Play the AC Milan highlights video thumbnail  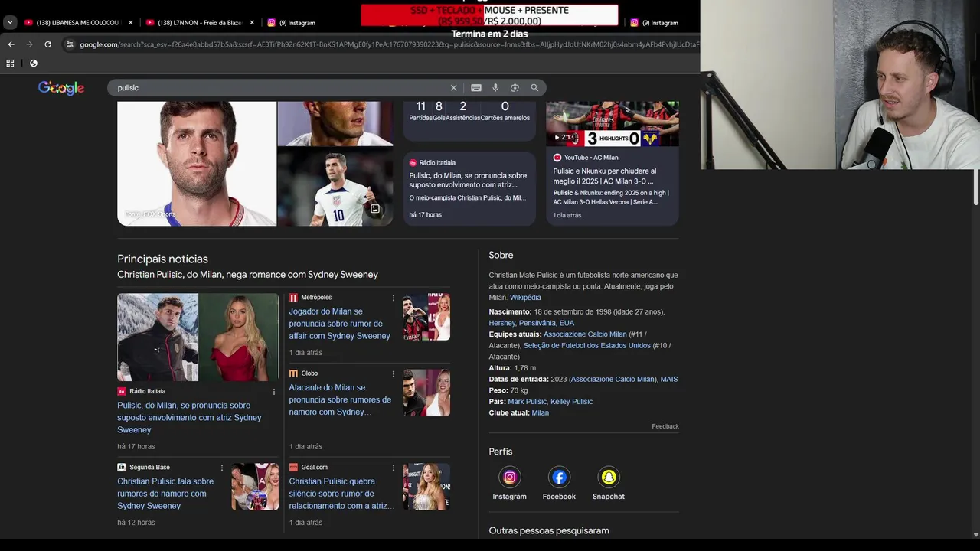tap(612, 123)
